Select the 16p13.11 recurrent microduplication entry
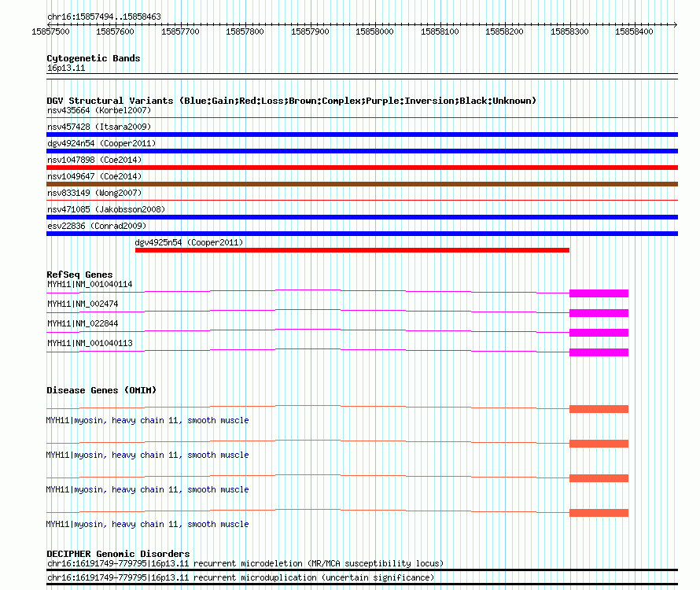 [241, 578]
